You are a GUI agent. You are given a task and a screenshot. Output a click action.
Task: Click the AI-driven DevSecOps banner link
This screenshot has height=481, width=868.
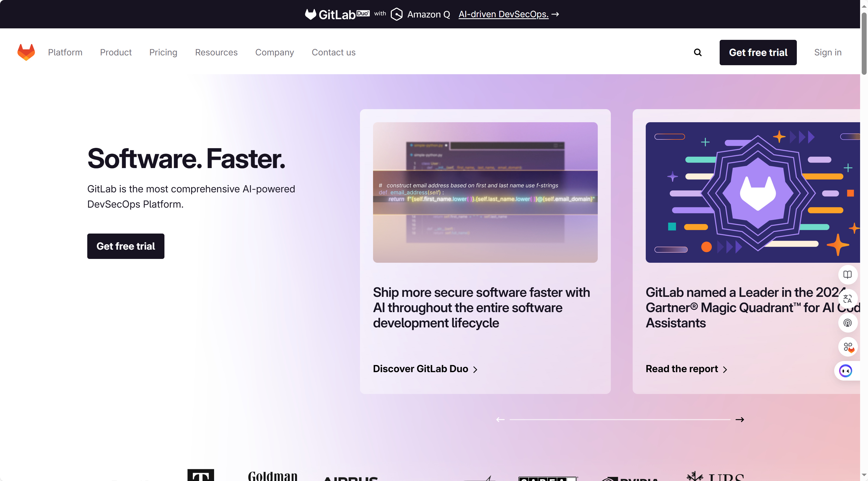tap(503, 14)
